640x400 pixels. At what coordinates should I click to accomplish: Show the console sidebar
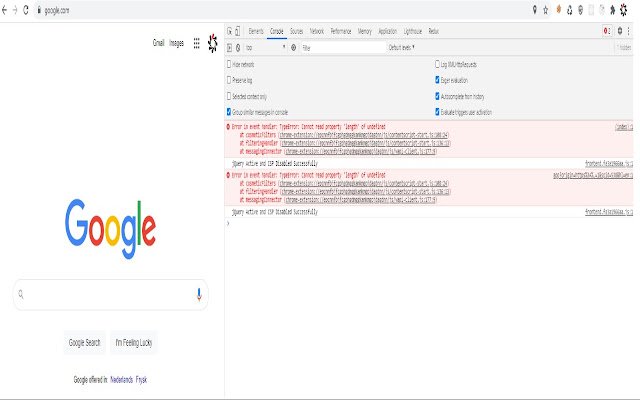229,48
